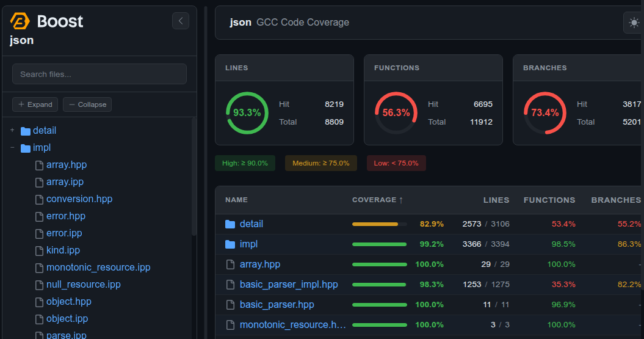Collapse the impl folder tree node
Viewport: 644px width, 339px height.
[x=12, y=148]
